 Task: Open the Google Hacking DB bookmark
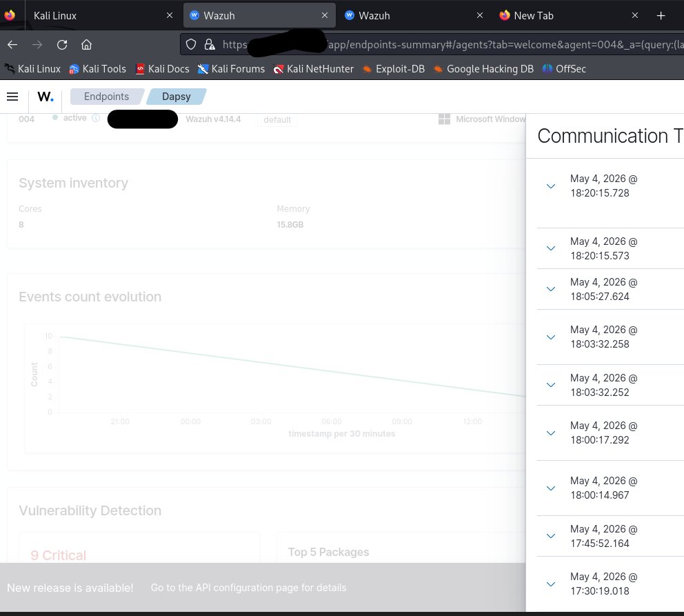pyautogui.click(x=483, y=69)
